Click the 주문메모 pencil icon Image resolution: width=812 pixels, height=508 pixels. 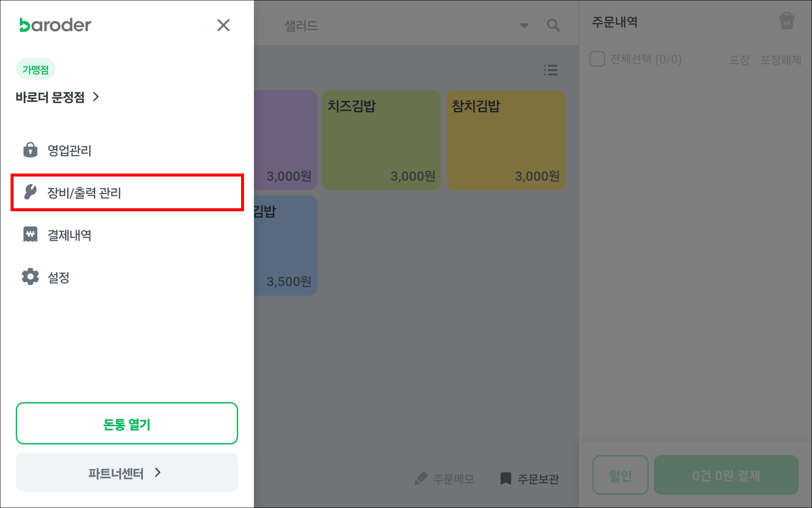point(421,479)
